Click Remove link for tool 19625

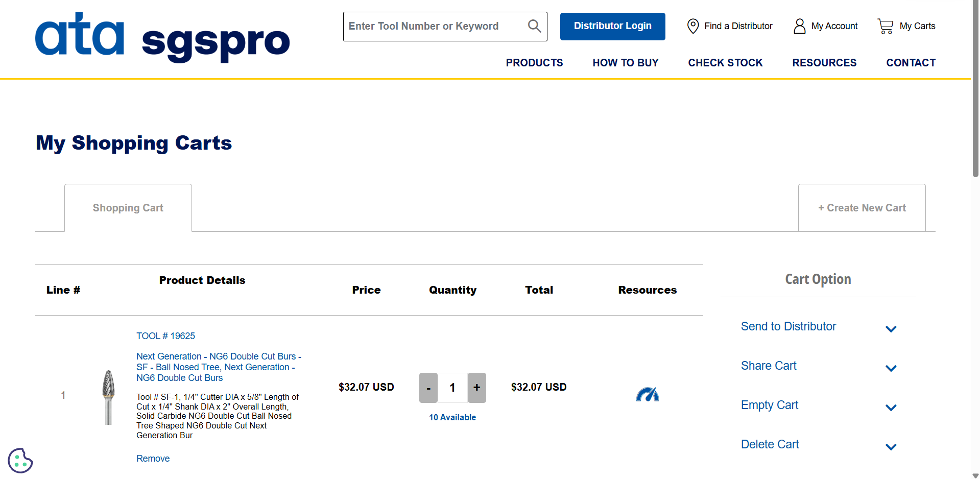click(153, 459)
